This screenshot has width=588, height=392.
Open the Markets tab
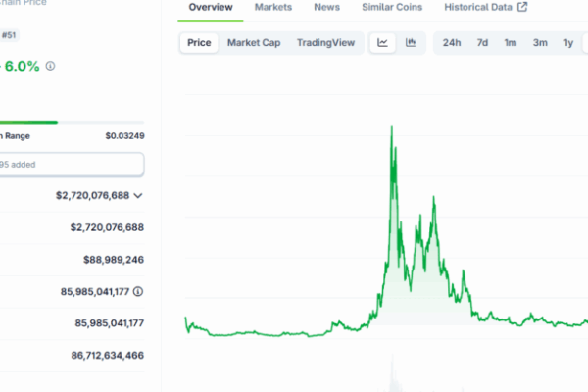(273, 7)
